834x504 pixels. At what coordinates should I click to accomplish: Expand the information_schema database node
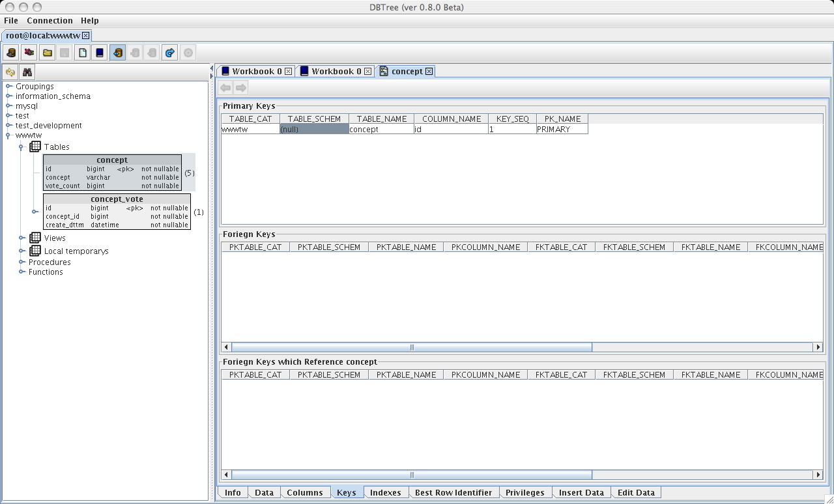(x=9, y=96)
